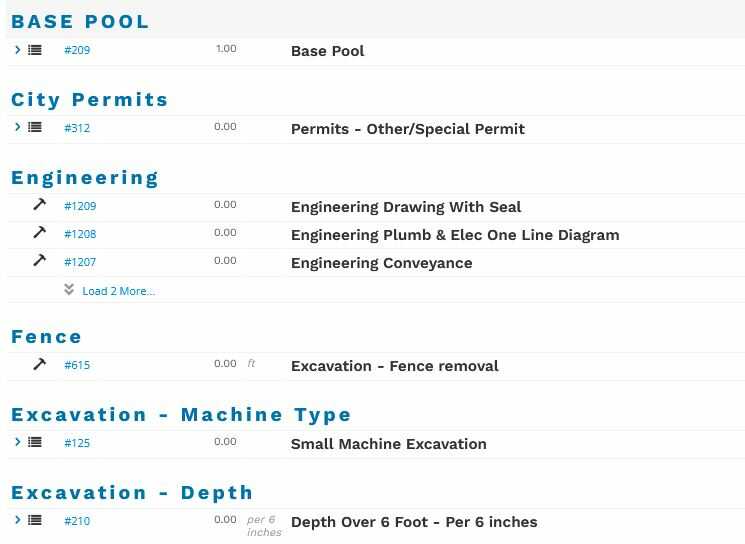
Task: Select Engineering Conveyance item name
Action: pos(381,263)
